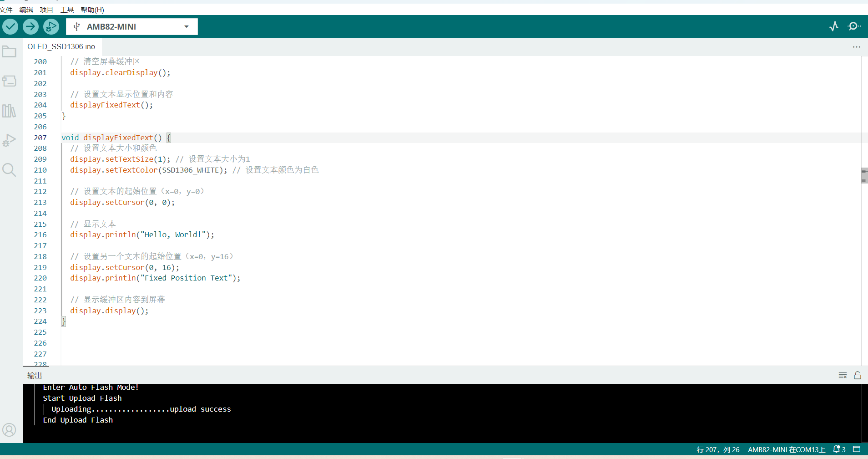Screen dimensions: 868x459
Task: Open the editor tab options ellipsis menu
Action: click(x=857, y=47)
